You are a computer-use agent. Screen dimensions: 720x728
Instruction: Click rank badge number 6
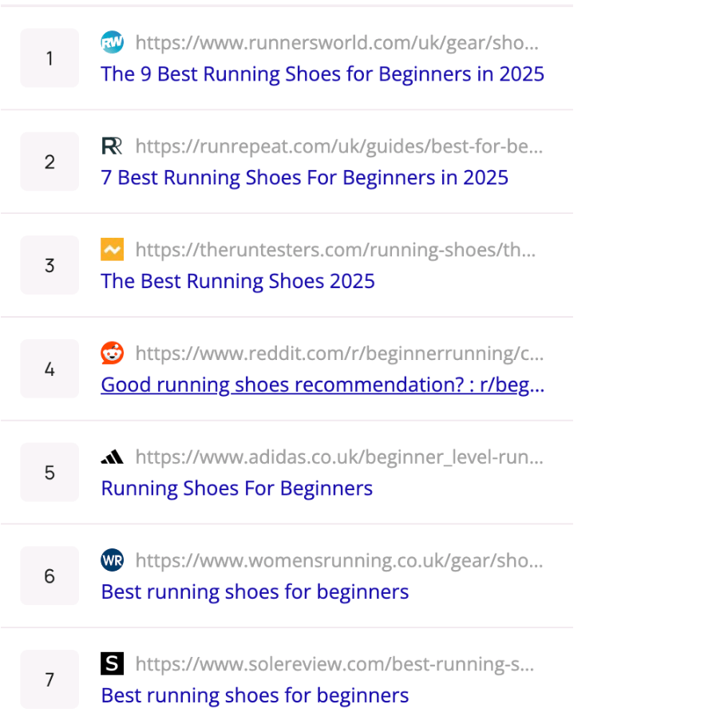click(x=49, y=576)
